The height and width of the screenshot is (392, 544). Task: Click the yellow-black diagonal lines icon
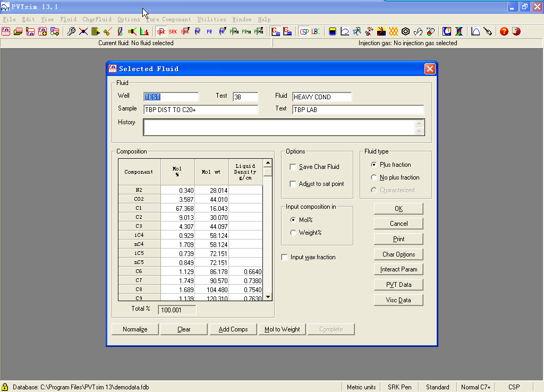(x=381, y=31)
